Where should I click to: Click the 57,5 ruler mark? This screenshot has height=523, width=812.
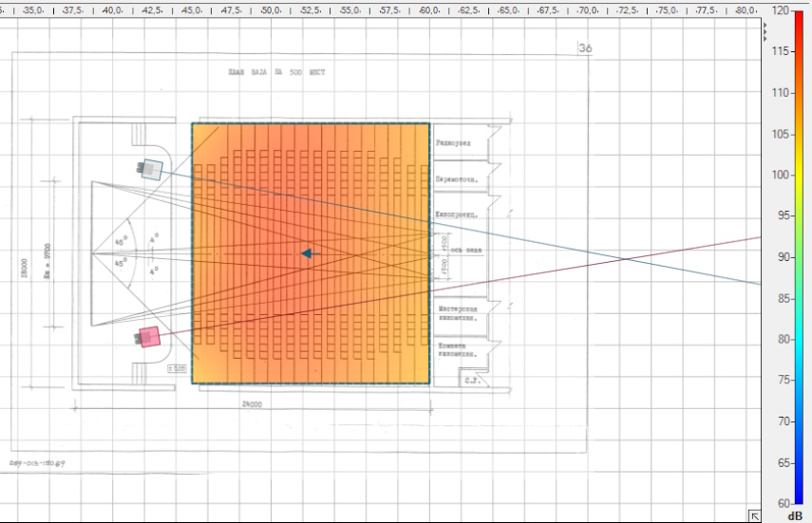389,10
